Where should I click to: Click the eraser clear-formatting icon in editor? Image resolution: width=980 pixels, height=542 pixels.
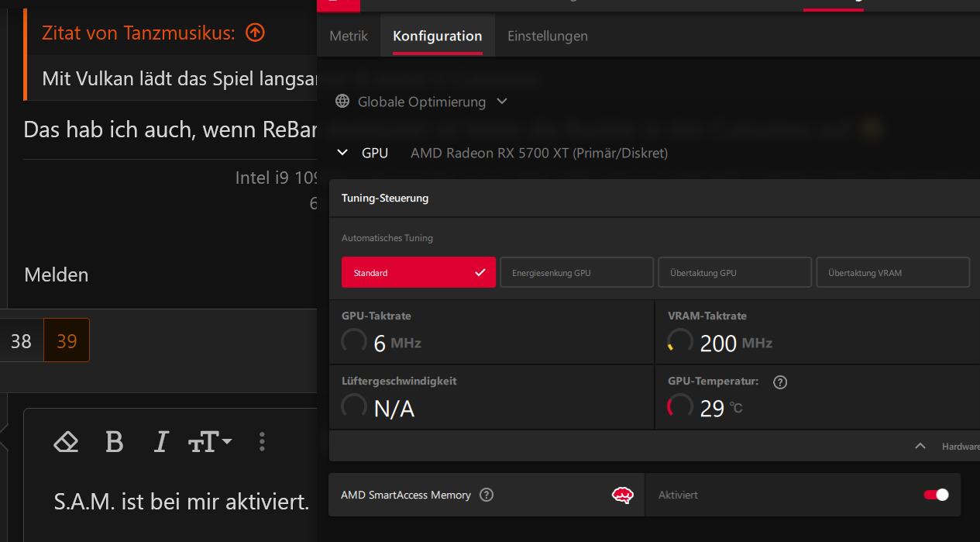(67, 442)
